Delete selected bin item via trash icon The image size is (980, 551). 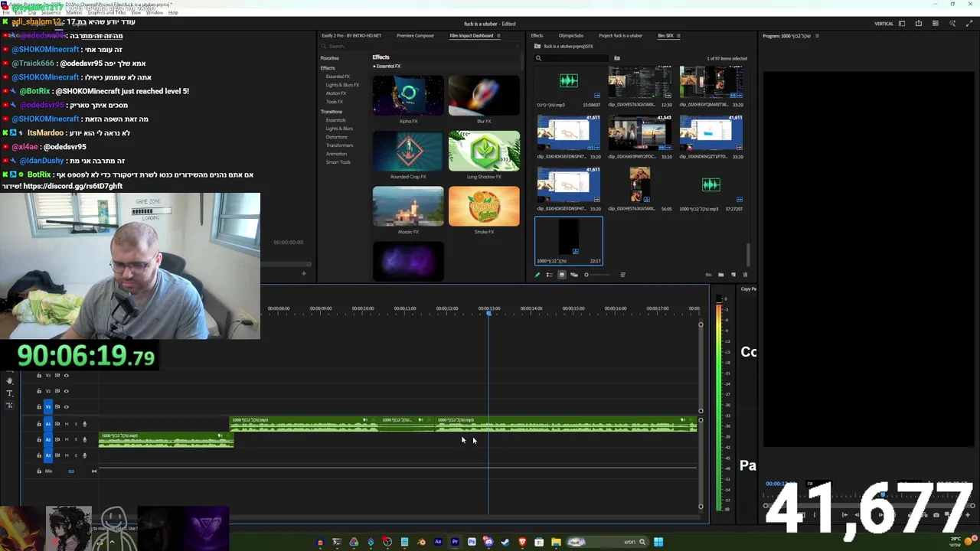(x=746, y=275)
